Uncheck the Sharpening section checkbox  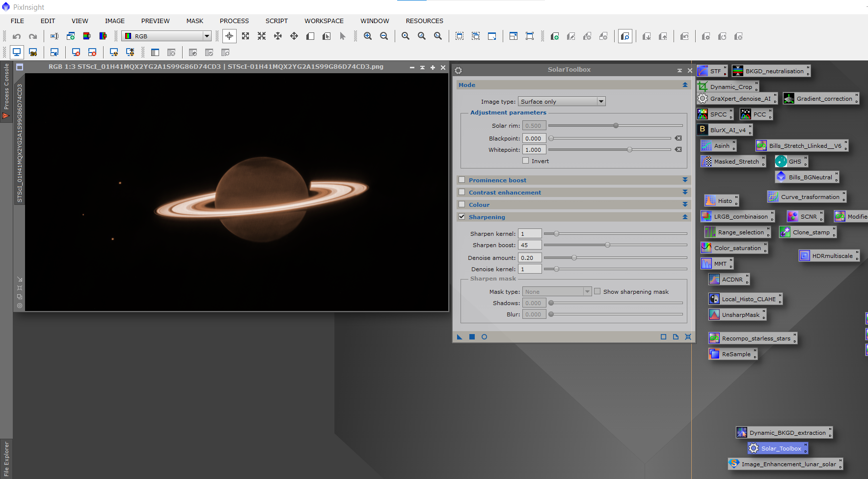tap(462, 217)
